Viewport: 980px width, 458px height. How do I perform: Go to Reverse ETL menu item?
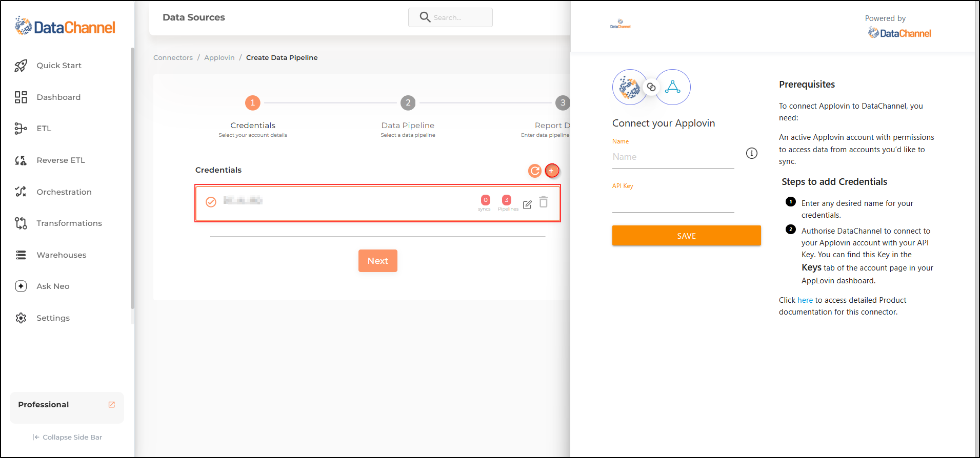[x=61, y=160]
